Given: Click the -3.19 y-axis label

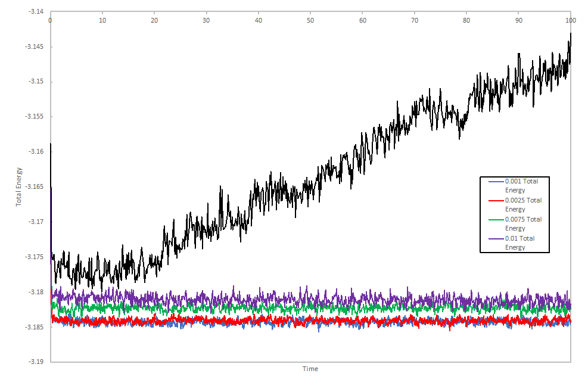Looking at the screenshot, I should pyautogui.click(x=36, y=362).
